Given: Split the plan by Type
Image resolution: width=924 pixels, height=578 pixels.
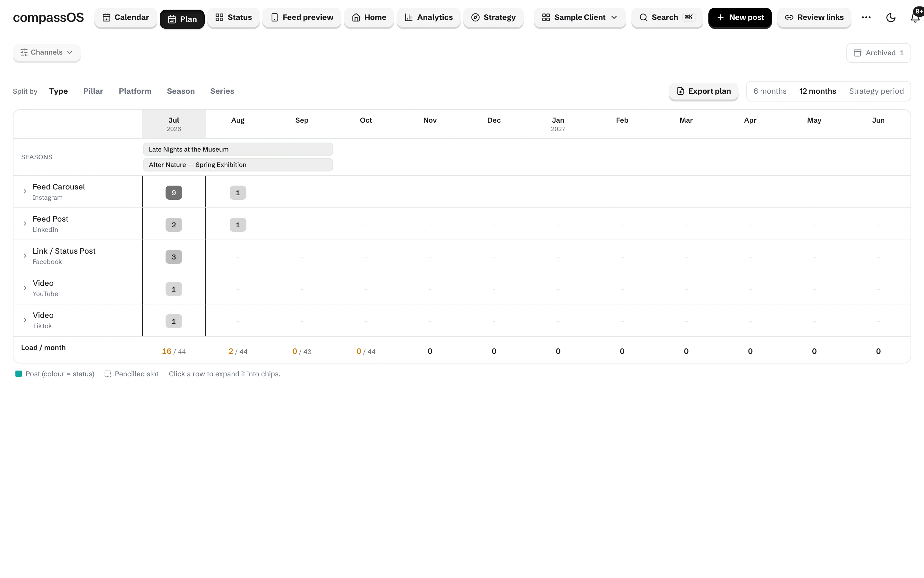Looking at the screenshot, I should tap(58, 91).
